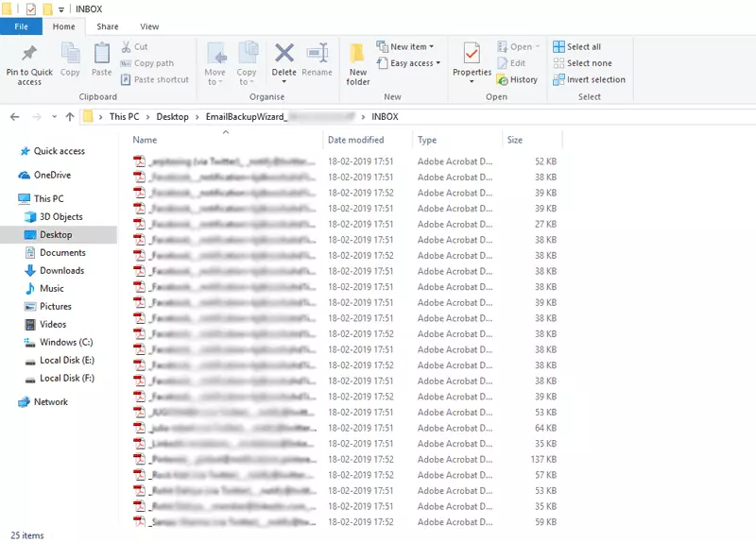Sort by the Name column header
Image resolution: width=756 pixels, height=542 pixels.
click(x=145, y=140)
